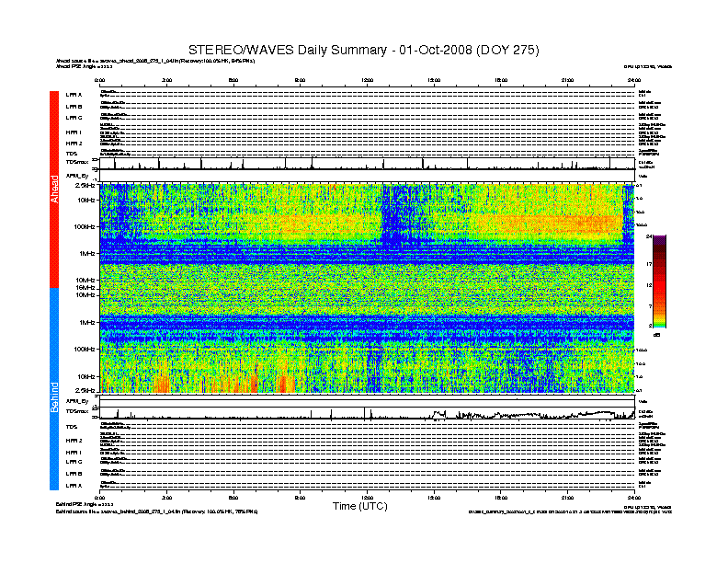The height and width of the screenshot is (563, 728).
Task: Click the Ahead "LFR B" row label
Action: tap(74, 107)
